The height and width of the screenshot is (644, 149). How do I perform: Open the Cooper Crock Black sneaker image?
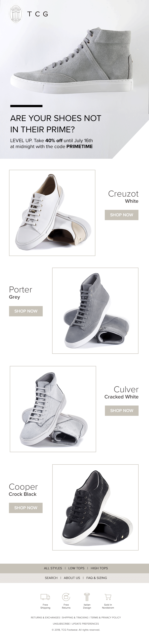95,507
